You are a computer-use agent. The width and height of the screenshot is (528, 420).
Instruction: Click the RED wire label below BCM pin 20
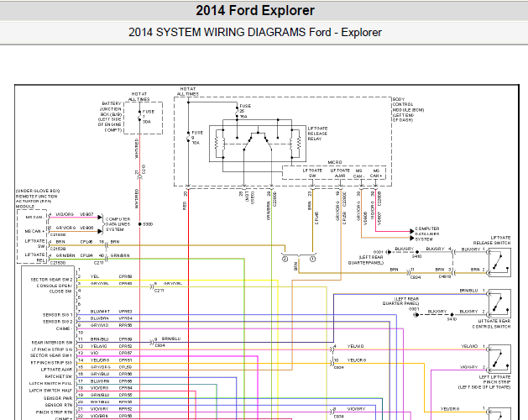point(185,206)
